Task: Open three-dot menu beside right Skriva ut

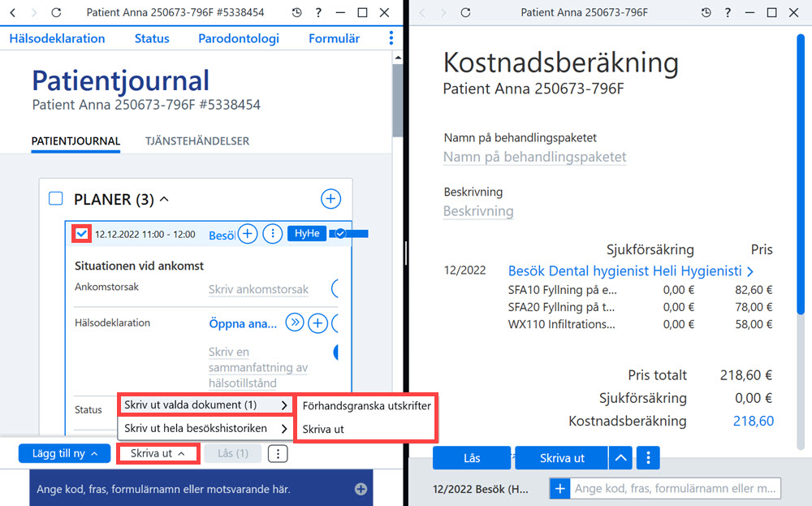Action: (x=648, y=458)
